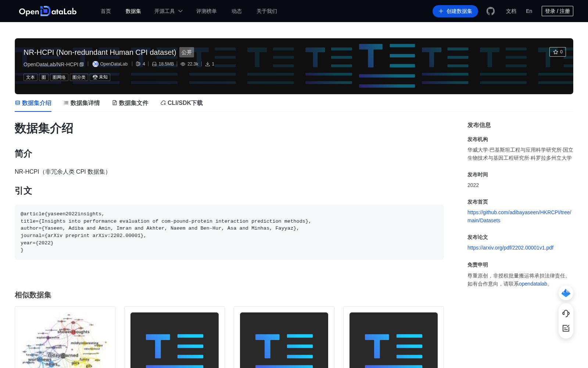Go to 首页 in navigation
Screen dimensions: 588x368
click(x=106, y=11)
